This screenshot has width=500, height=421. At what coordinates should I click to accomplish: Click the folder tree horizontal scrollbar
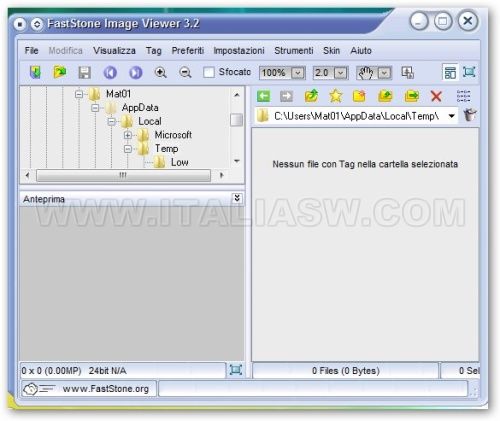coord(124,175)
